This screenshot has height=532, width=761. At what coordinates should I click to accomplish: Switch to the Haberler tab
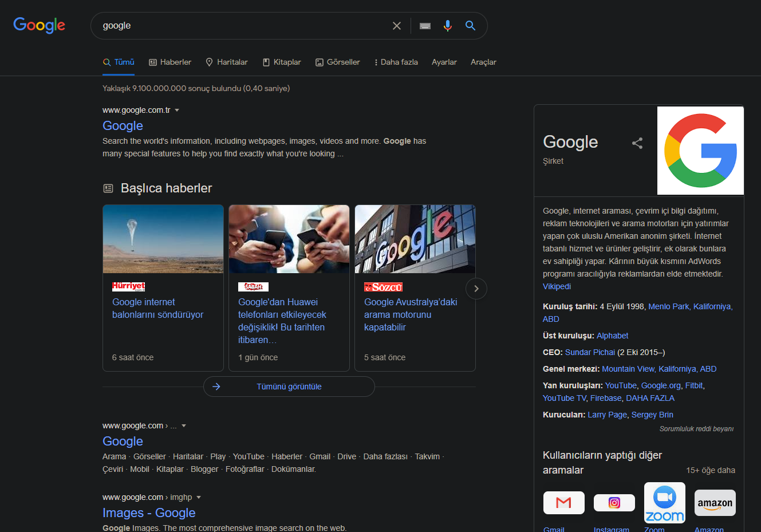(x=170, y=62)
